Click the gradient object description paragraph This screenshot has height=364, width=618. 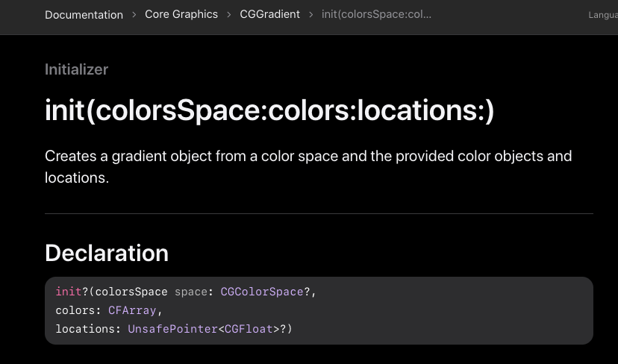(x=308, y=166)
